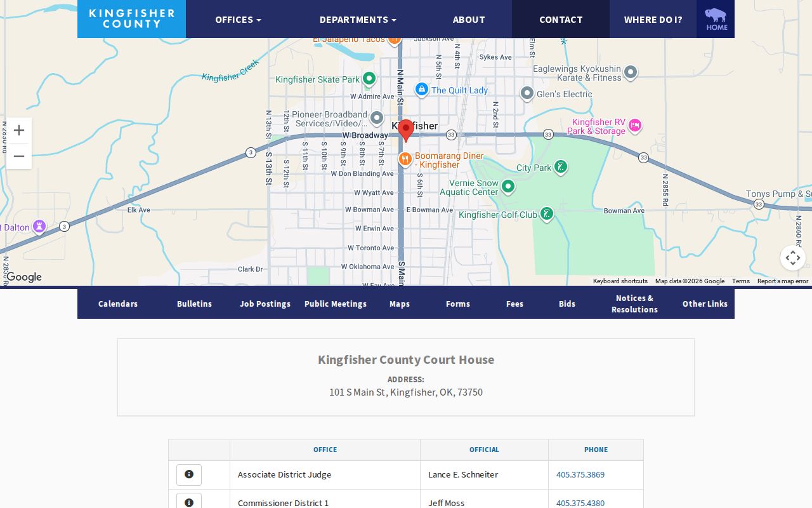Open map Keyboard shortcuts

click(x=620, y=281)
